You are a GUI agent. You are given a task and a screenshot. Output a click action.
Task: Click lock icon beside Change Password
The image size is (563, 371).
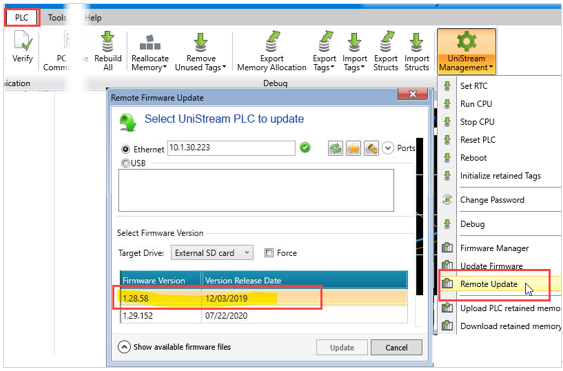(447, 199)
